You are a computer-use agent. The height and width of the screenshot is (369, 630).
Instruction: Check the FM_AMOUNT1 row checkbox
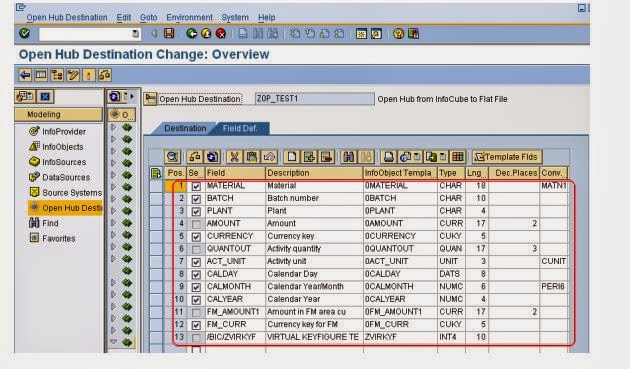pos(196,312)
